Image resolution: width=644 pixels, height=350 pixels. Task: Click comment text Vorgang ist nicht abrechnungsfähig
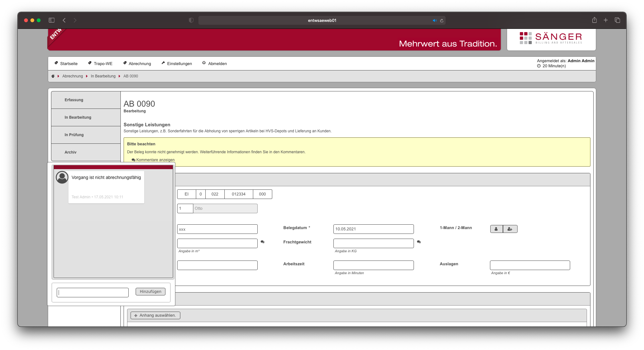point(106,178)
